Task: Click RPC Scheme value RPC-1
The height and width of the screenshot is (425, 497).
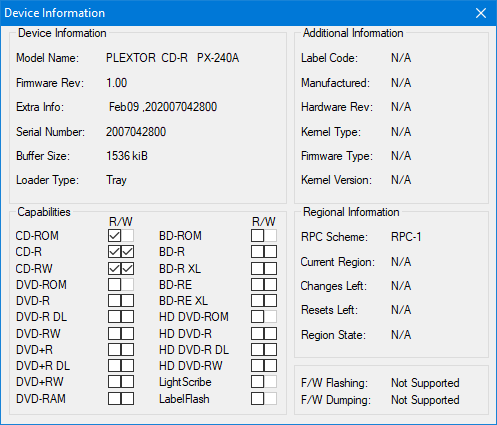Action: 406,237
